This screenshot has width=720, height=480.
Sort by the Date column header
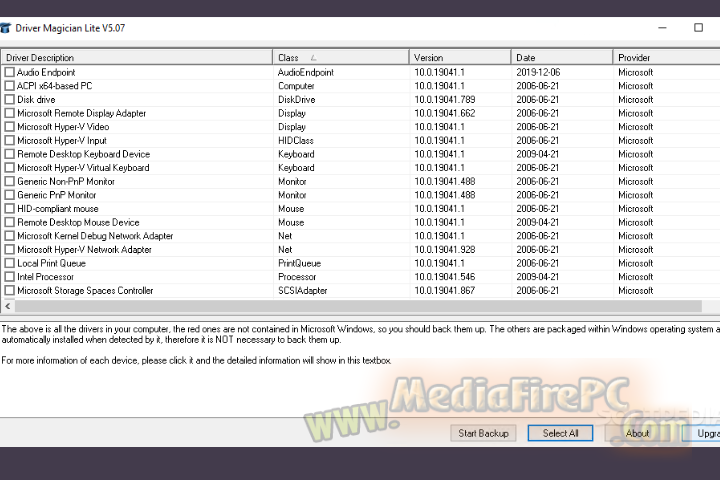[x=562, y=57]
